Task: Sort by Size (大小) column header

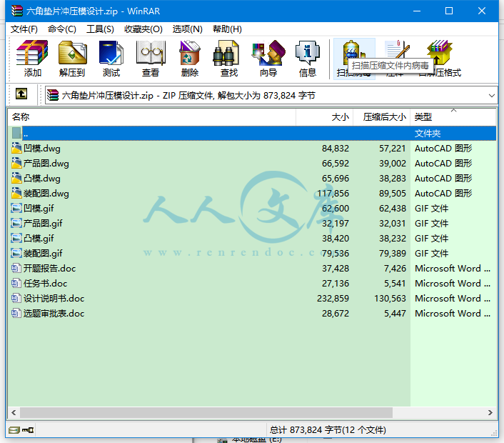Action: (324, 116)
